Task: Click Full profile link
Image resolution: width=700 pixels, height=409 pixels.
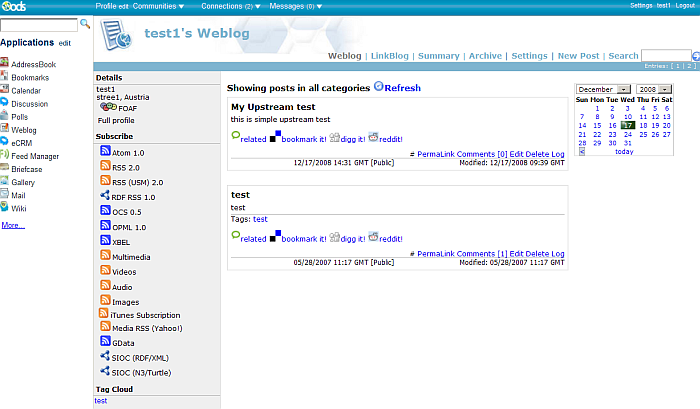Action: tap(116, 120)
